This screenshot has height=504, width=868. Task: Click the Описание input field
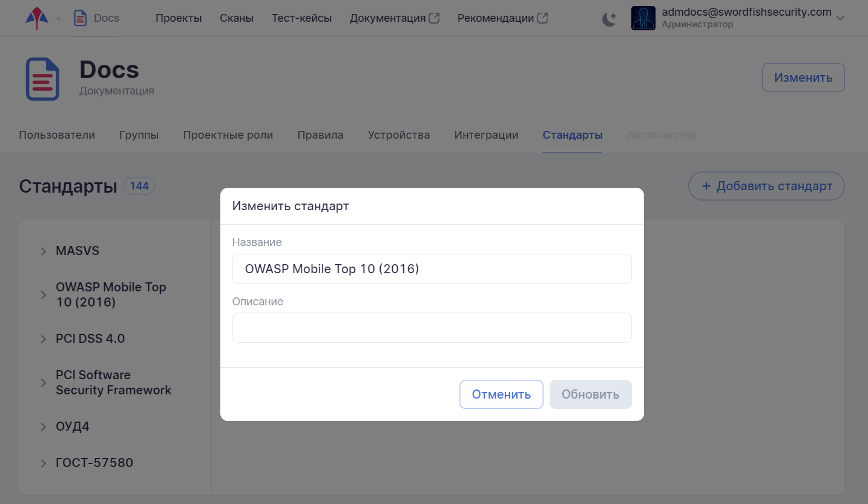click(432, 328)
